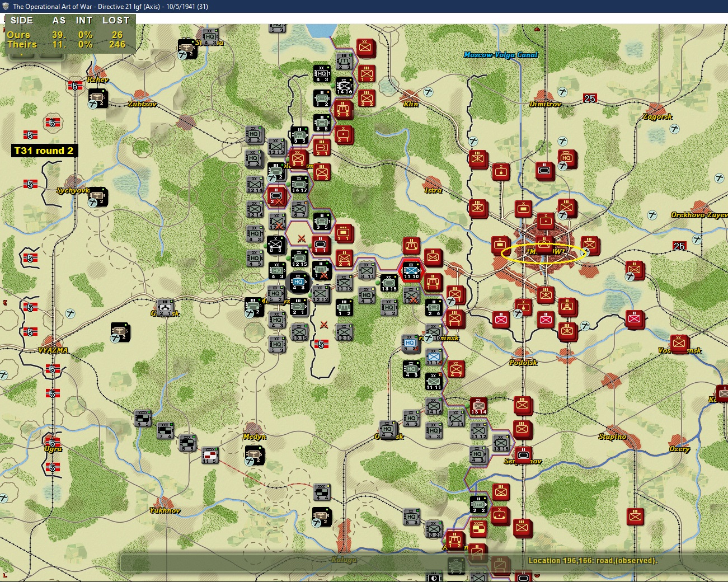Select the gray German unit showing 11 12
The image size is (728, 582).
[x=478, y=430]
